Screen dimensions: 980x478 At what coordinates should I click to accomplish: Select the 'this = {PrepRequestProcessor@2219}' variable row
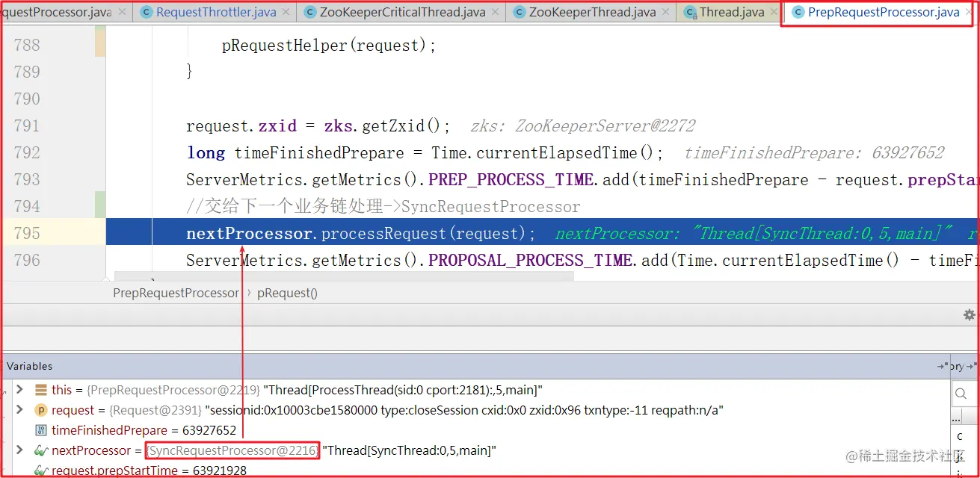pyautogui.click(x=476, y=390)
